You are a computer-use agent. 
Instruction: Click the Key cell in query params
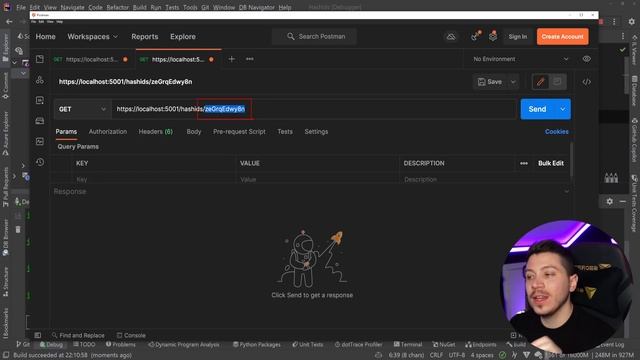(x=154, y=179)
